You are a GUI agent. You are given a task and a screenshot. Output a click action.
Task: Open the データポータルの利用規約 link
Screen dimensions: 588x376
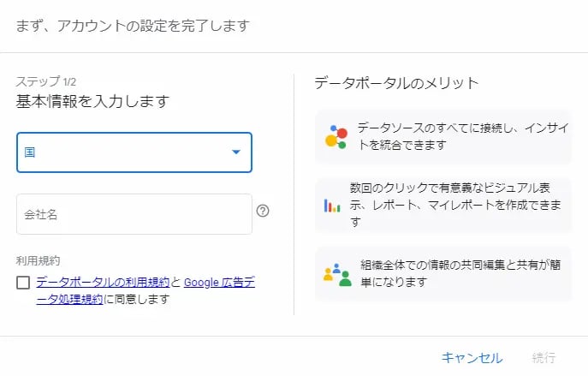pos(103,282)
